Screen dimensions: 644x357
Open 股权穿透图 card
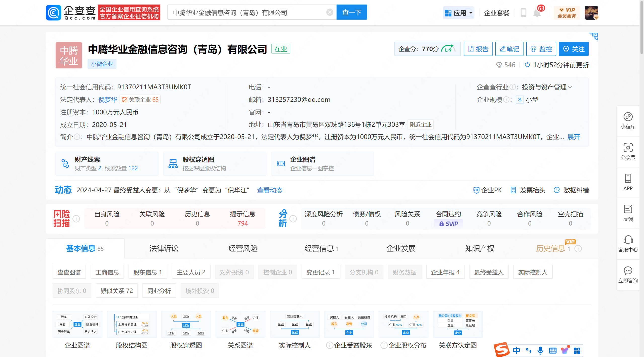point(215,164)
